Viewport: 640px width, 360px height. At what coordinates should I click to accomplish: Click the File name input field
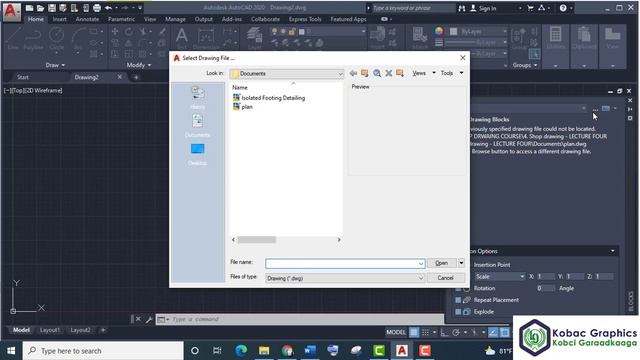click(x=345, y=264)
